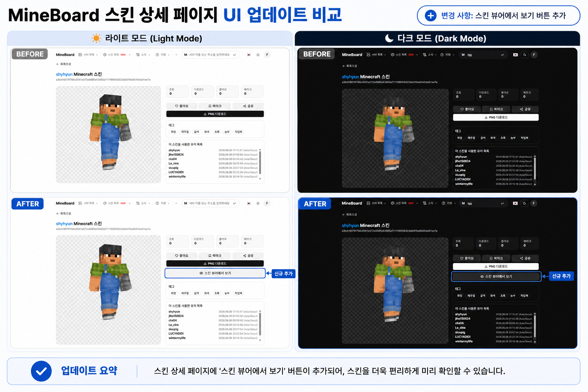
Task: Expand 소식 dropdown in light BEFORE panel
Action: pos(149,55)
